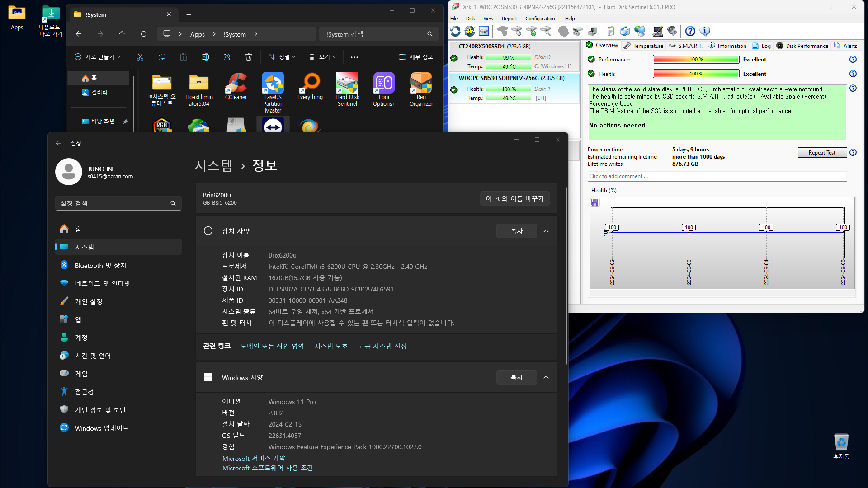Expand 장치 사양 details panel
Image resolution: width=868 pixels, height=488 pixels.
tap(546, 230)
